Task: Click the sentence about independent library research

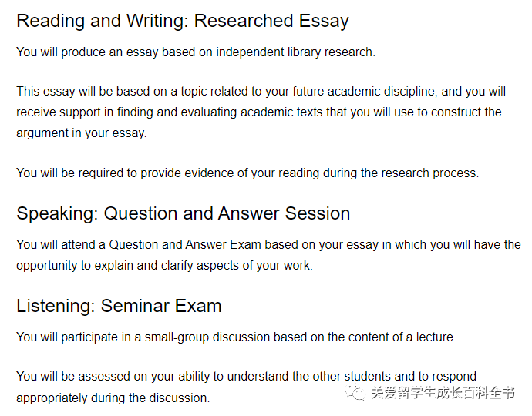Action: click(x=196, y=52)
